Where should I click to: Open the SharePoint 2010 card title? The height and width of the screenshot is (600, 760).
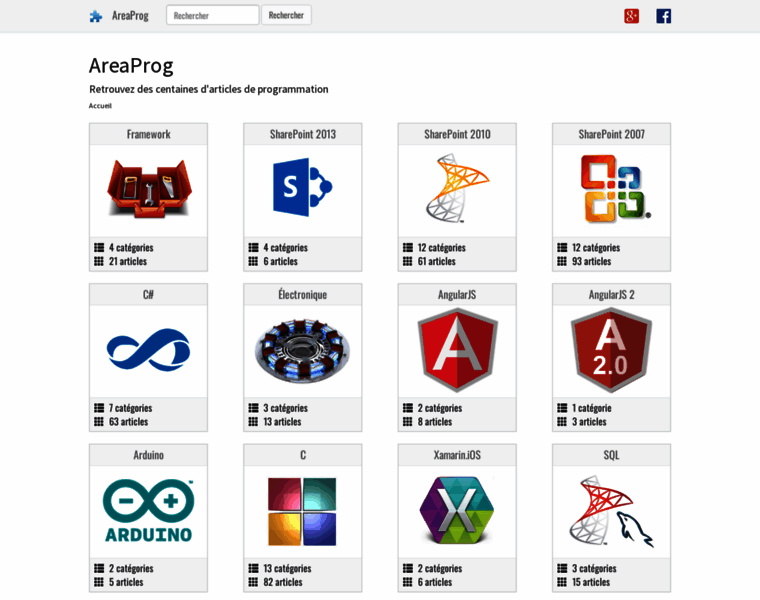point(457,134)
